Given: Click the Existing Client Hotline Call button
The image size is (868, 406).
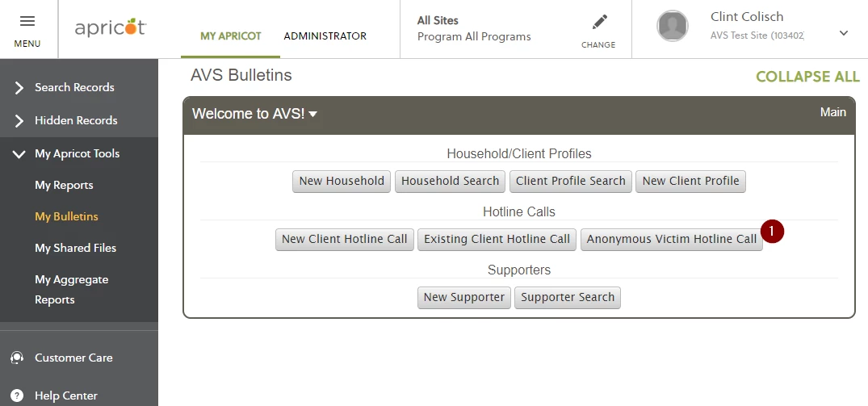Looking at the screenshot, I should pyautogui.click(x=497, y=240).
